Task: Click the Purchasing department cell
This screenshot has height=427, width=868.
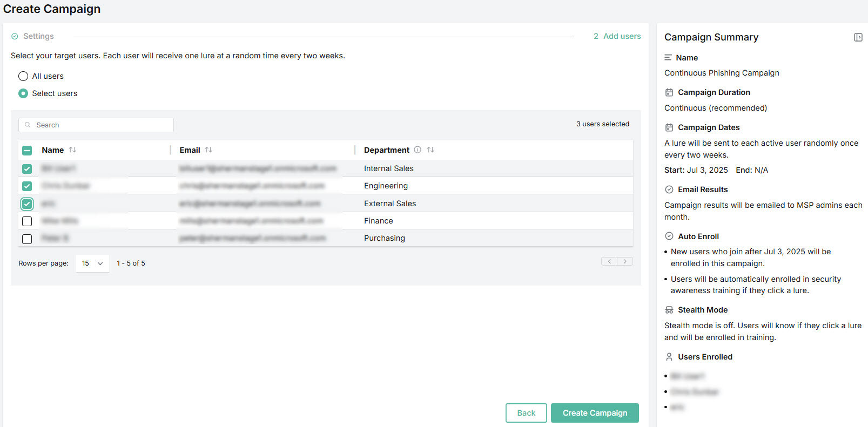Action: 385,238
